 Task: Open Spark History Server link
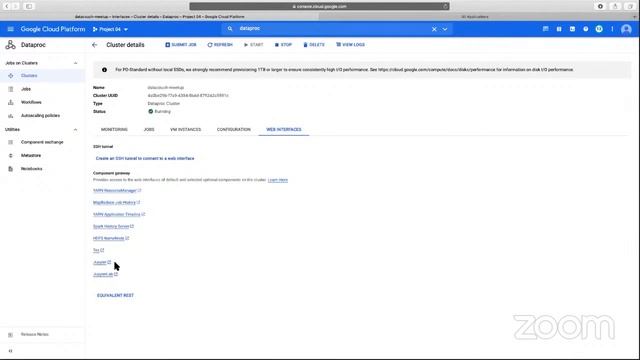coord(113,226)
